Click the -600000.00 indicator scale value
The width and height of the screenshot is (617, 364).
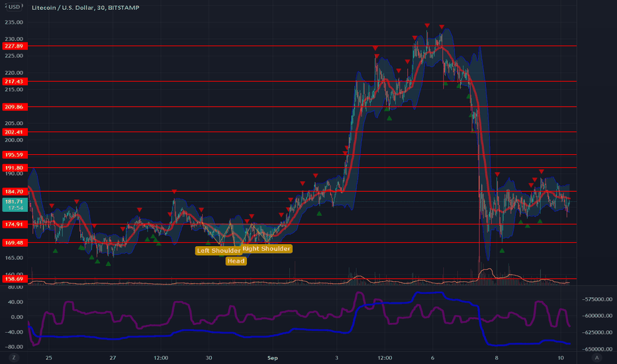click(x=597, y=316)
